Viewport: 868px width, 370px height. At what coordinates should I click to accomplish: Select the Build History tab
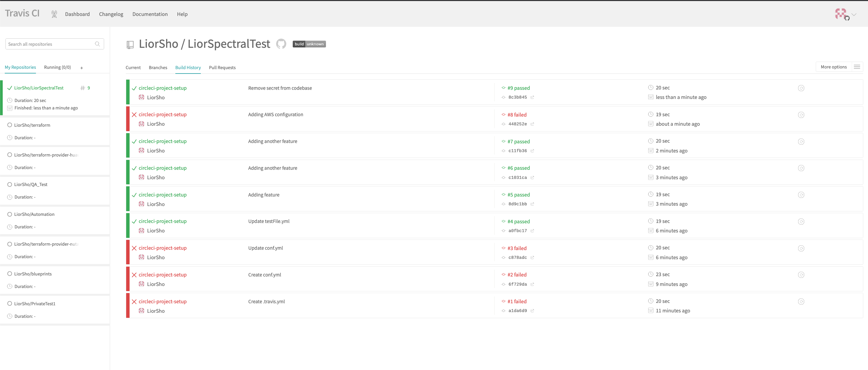[188, 68]
